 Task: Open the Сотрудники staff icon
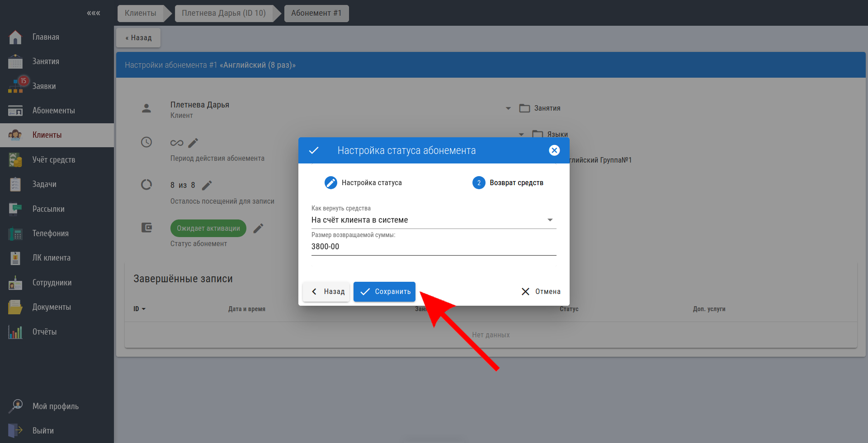pyautogui.click(x=15, y=283)
